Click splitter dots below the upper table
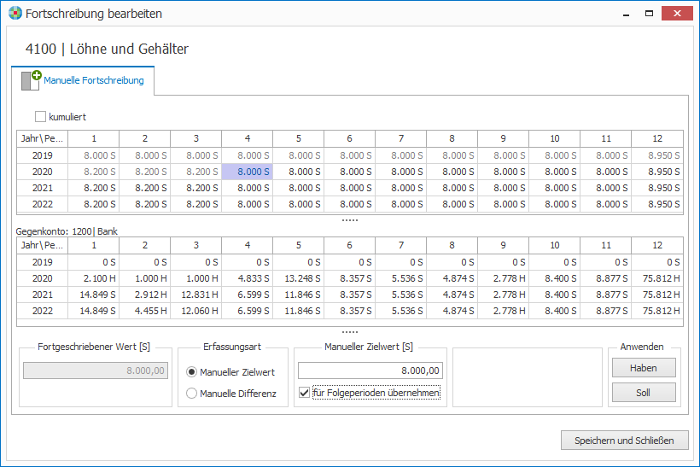Image resolution: width=700 pixels, height=467 pixels. [x=350, y=220]
